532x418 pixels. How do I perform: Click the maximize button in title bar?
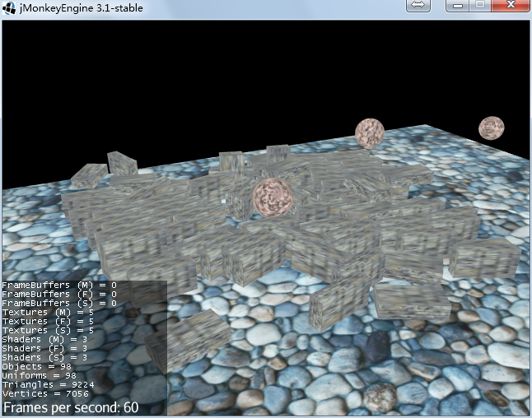point(479,6)
